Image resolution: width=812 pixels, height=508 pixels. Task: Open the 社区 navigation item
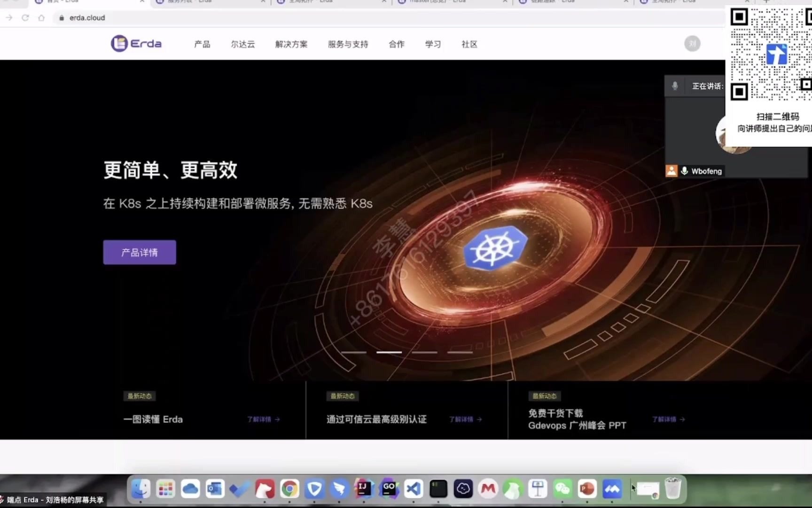coord(469,44)
